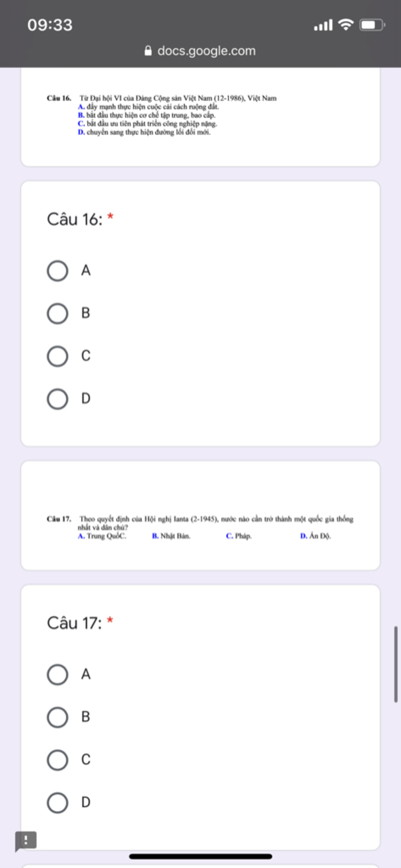Select option B for Câu 16
Screen dimensions: 401x868
pos(58,313)
